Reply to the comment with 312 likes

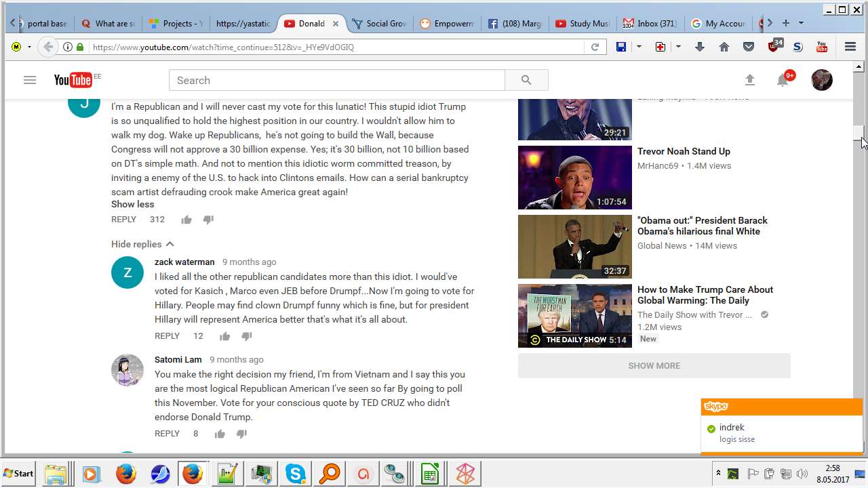[x=124, y=220]
